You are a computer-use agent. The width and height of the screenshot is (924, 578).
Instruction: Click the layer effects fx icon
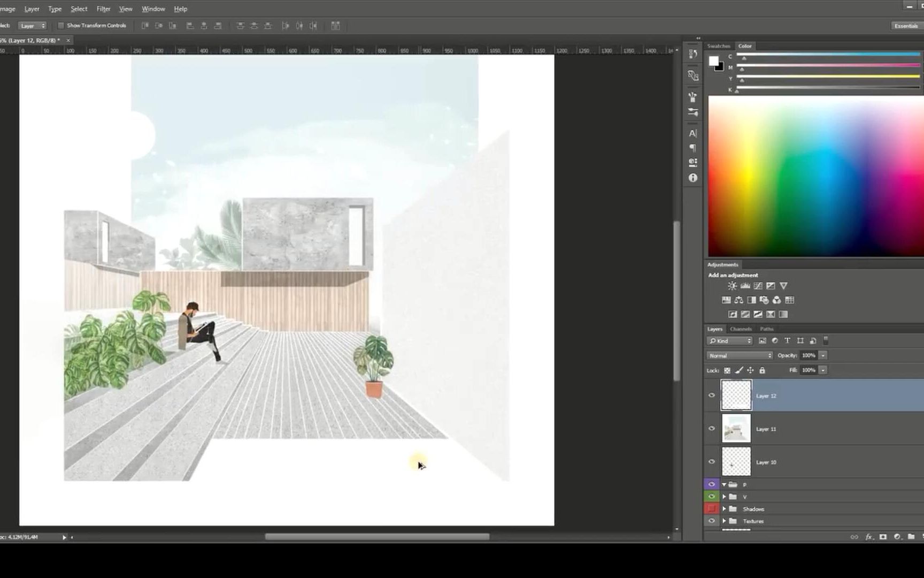click(x=869, y=537)
